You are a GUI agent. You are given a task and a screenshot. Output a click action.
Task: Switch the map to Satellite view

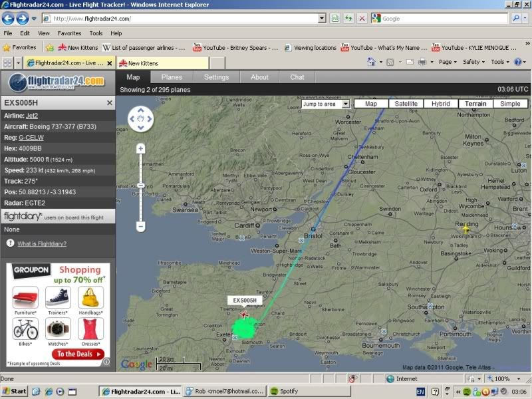pyautogui.click(x=406, y=104)
